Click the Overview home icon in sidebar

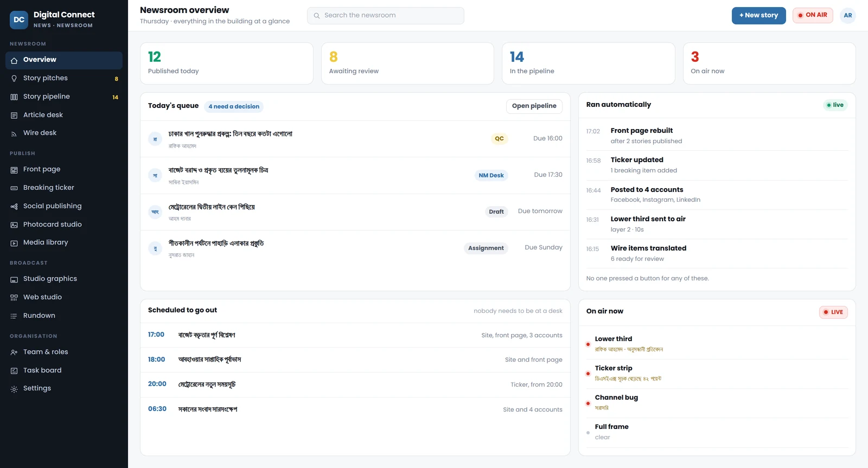[x=14, y=60]
